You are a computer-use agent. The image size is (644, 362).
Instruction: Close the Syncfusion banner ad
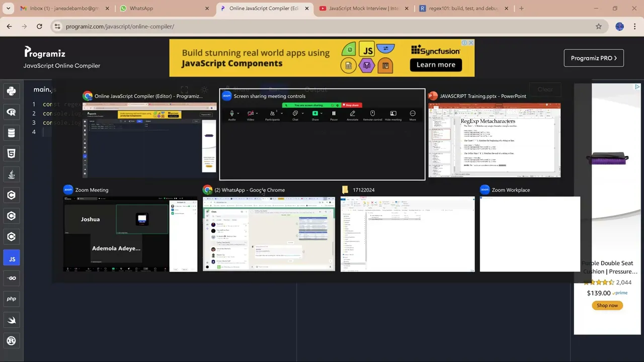coord(471,43)
